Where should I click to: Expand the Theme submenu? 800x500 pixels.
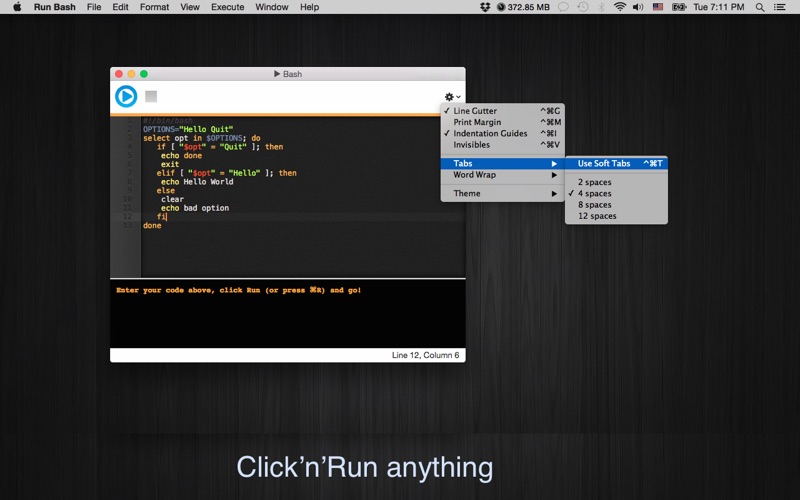[503, 193]
